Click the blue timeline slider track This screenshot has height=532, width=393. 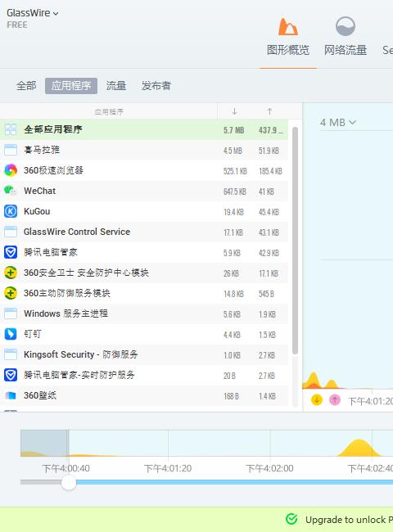pos(234,482)
